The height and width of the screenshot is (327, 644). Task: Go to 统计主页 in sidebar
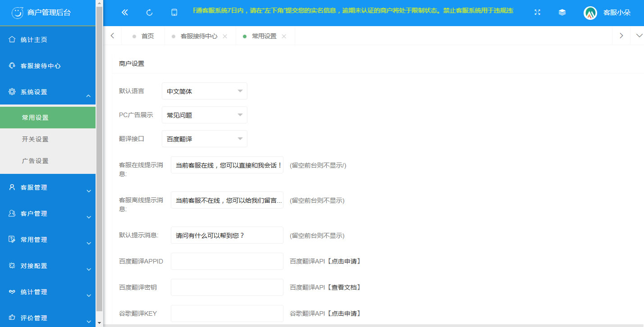coord(34,40)
